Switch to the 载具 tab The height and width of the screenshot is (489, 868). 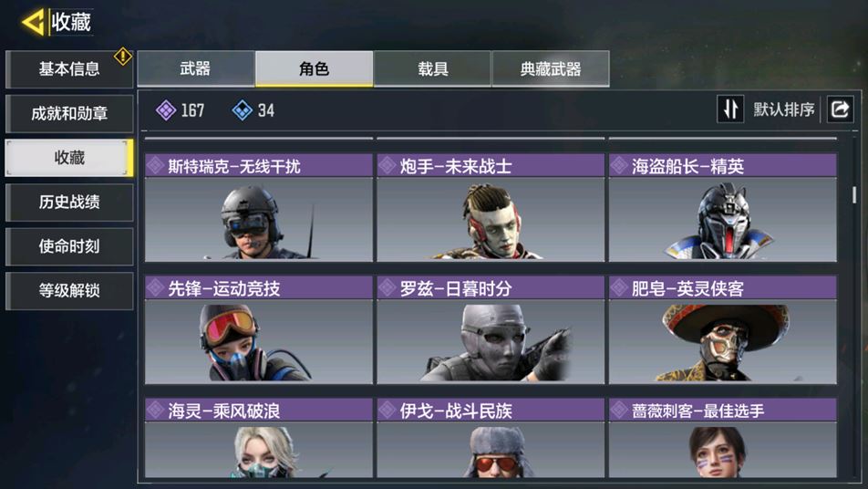click(432, 68)
